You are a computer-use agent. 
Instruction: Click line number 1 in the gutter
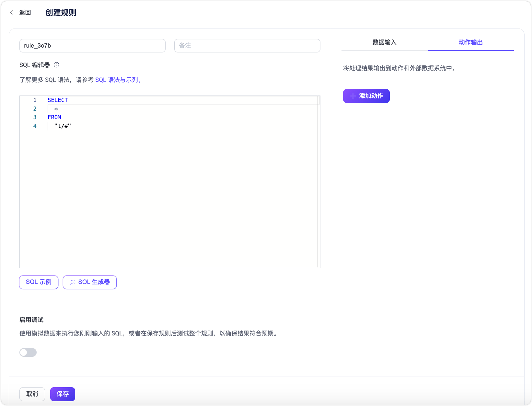point(35,100)
